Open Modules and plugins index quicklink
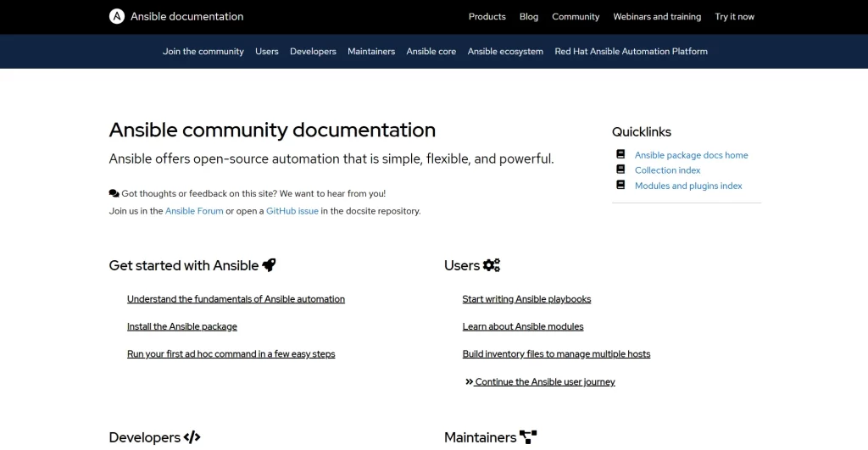 coord(688,186)
